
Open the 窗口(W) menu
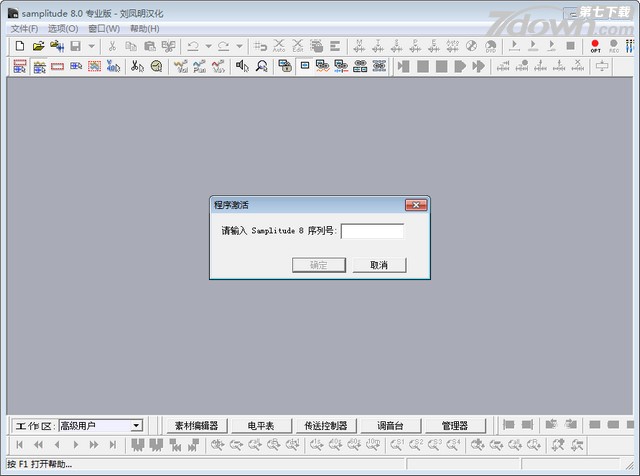click(104, 29)
